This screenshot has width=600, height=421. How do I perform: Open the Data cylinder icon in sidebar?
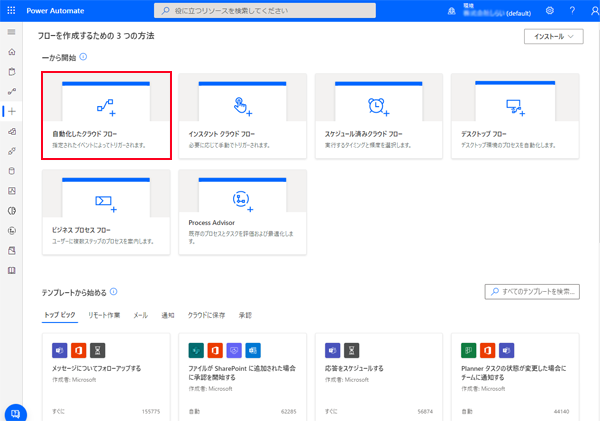pos(12,171)
